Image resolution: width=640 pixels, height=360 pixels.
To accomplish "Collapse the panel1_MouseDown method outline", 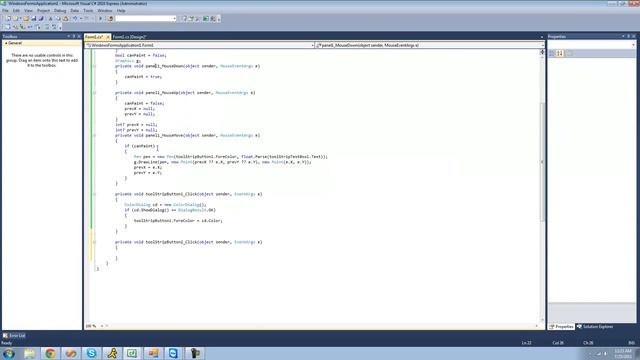I will pyautogui.click(x=94, y=66).
